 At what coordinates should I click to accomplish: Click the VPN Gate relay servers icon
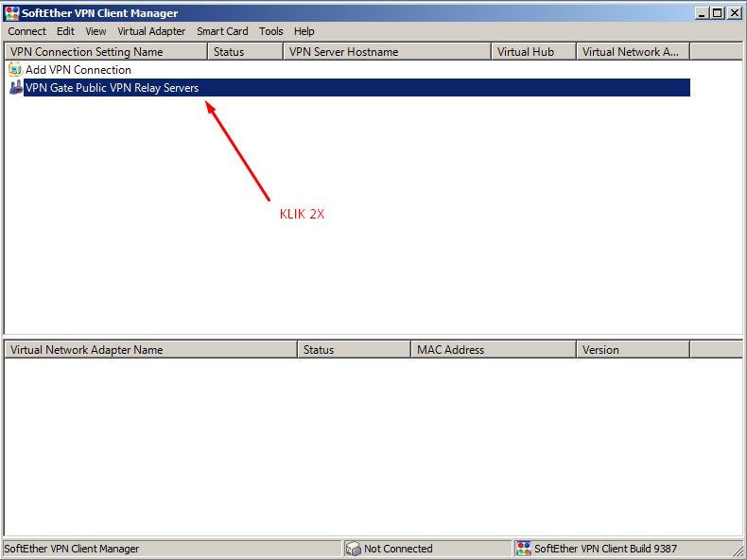16,87
